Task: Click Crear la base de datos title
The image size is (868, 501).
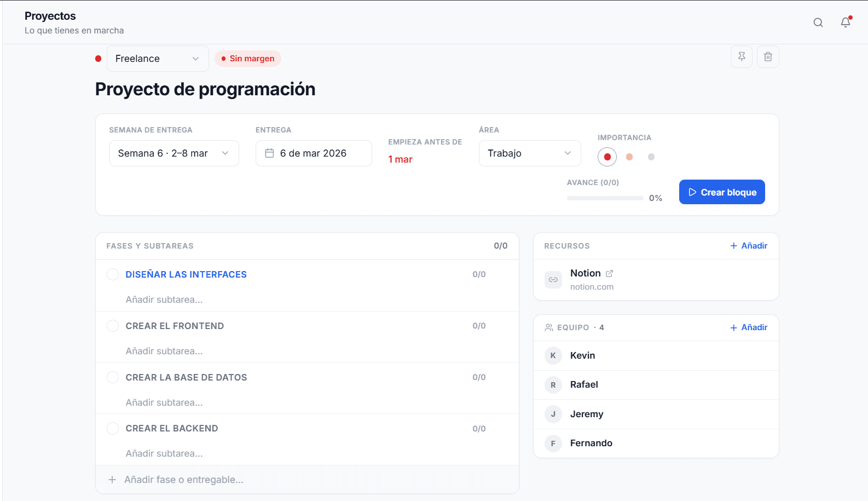Action: [x=186, y=377]
